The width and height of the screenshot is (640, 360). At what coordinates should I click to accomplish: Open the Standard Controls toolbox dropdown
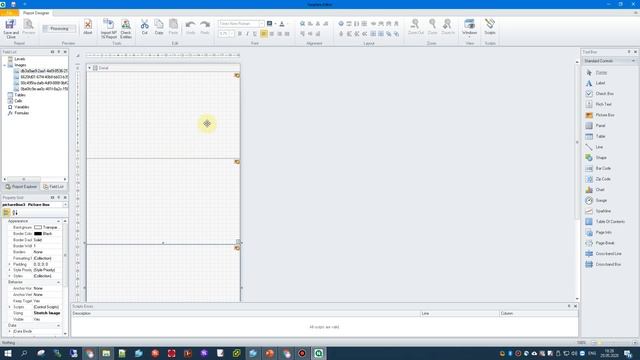(633, 61)
